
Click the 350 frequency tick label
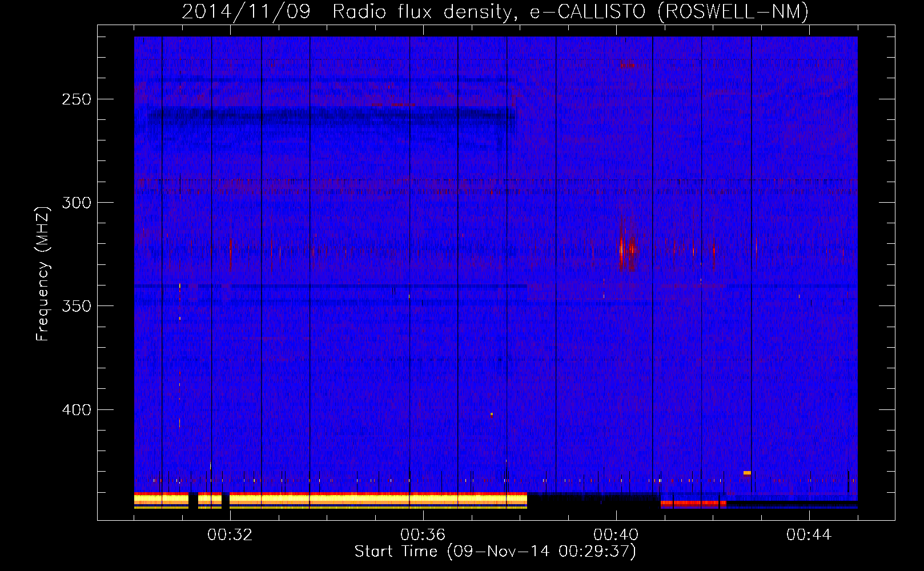pos(77,306)
